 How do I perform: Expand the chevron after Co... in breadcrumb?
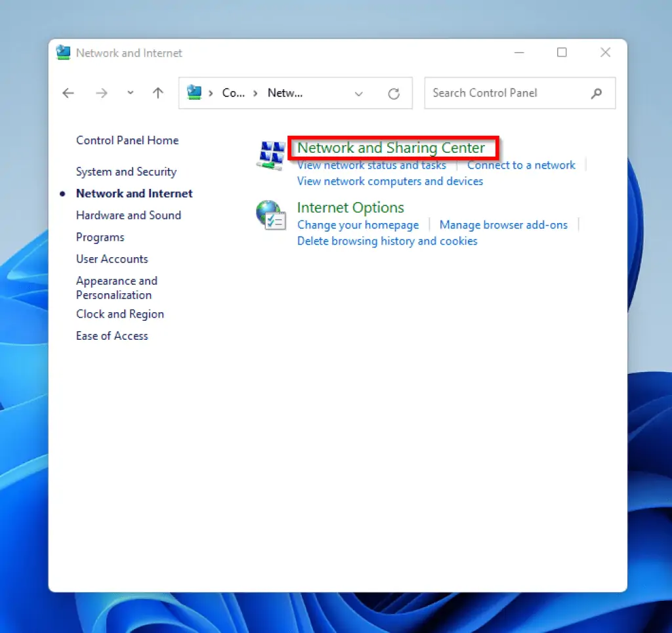[x=255, y=93]
